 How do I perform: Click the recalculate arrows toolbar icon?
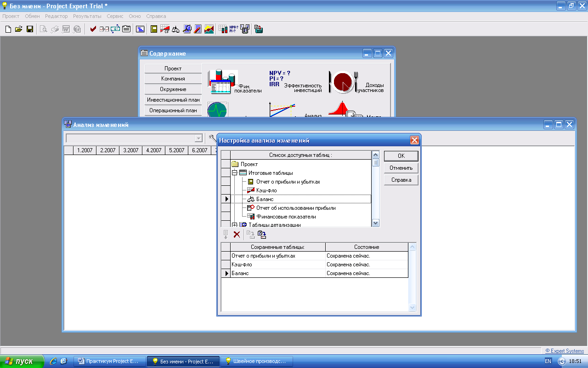tap(115, 29)
